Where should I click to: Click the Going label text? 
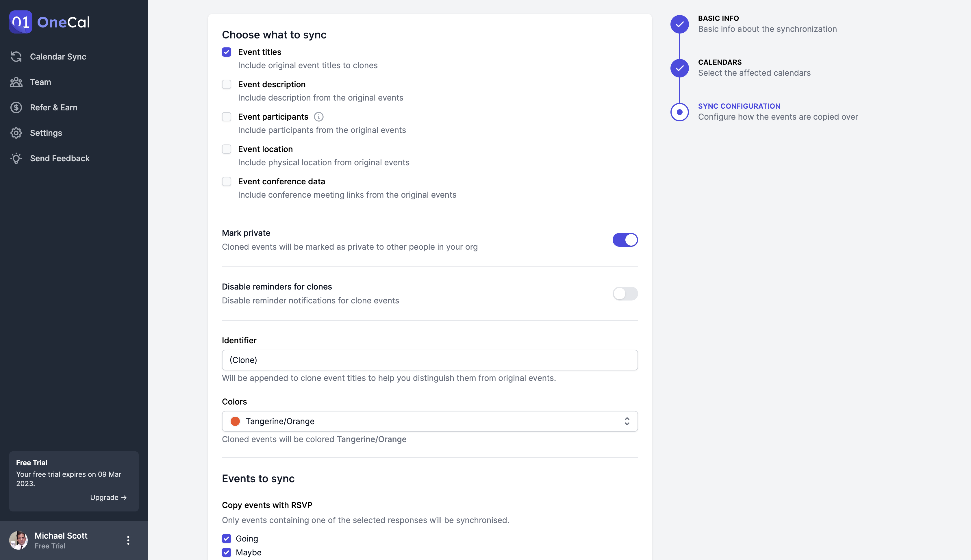pyautogui.click(x=247, y=538)
